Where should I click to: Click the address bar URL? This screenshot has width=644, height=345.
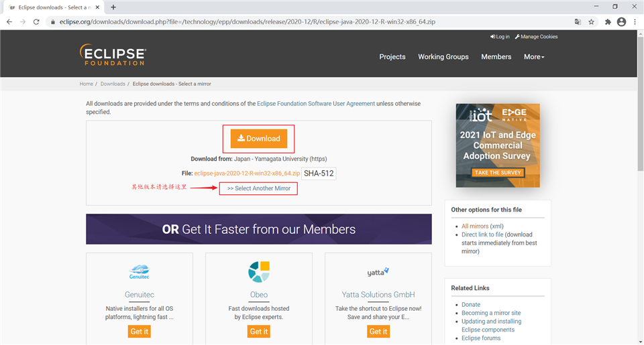click(248, 21)
